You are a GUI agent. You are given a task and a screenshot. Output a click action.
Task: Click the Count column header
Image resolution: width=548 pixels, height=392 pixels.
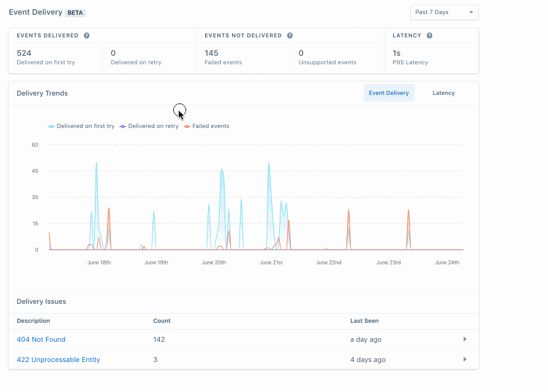162,320
